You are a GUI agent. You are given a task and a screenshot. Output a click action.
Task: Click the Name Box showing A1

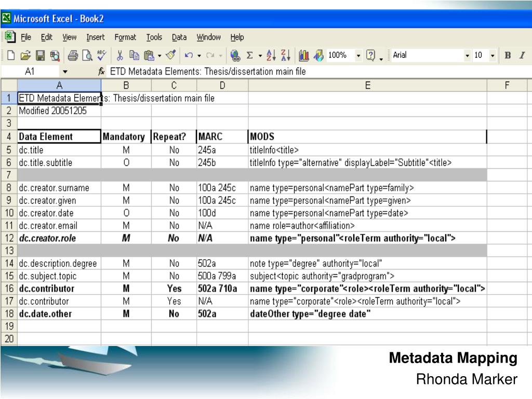(x=30, y=72)
